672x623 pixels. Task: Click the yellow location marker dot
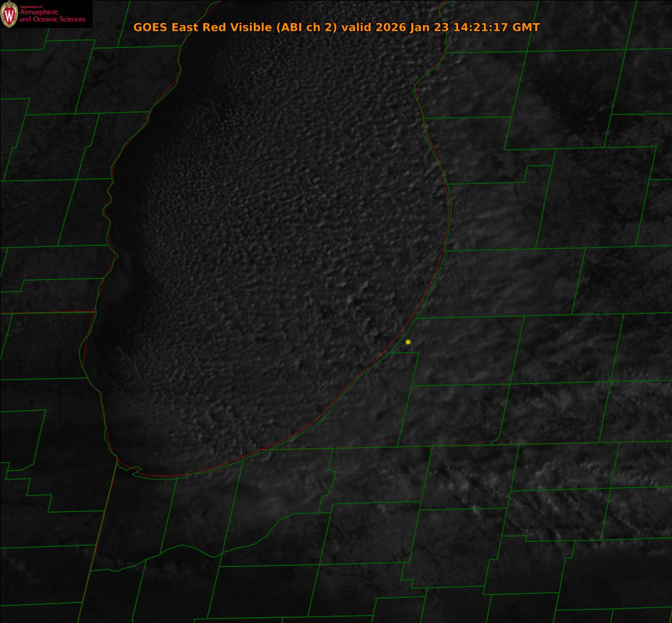tap(408, 342)
